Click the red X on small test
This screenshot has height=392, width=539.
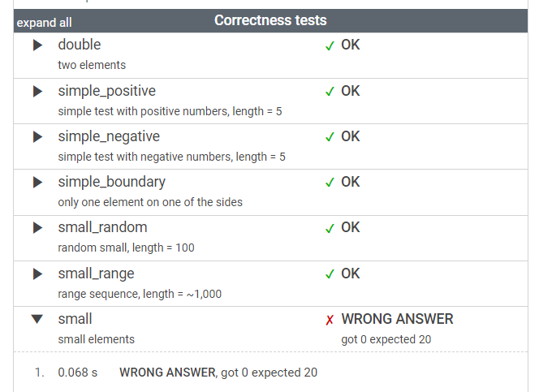tap(330, 320)
